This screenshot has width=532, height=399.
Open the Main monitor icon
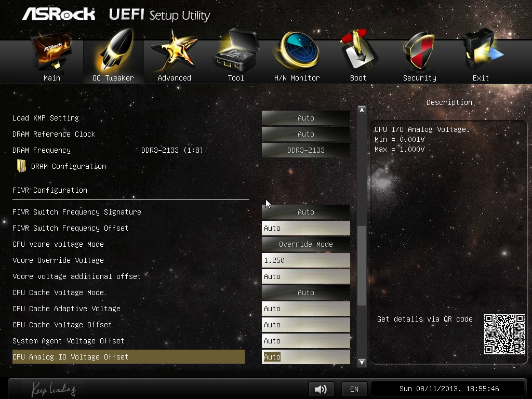click(51, 51)
